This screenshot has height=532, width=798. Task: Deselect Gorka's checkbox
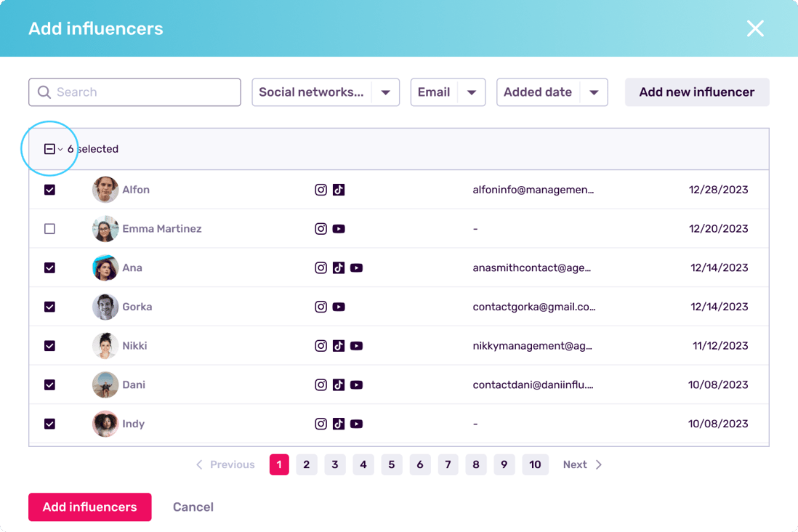(49, 307)
